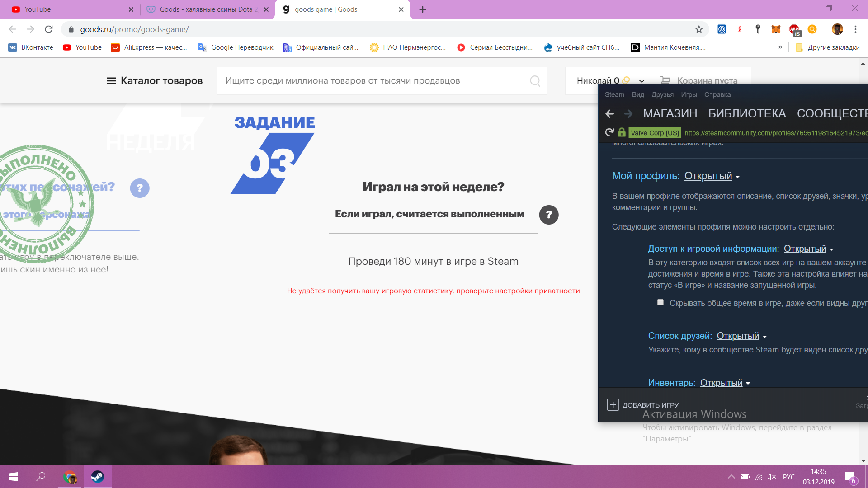Open the AliExpress bookmark
This screenshot has height=488, width=868.
pos(149,47)
